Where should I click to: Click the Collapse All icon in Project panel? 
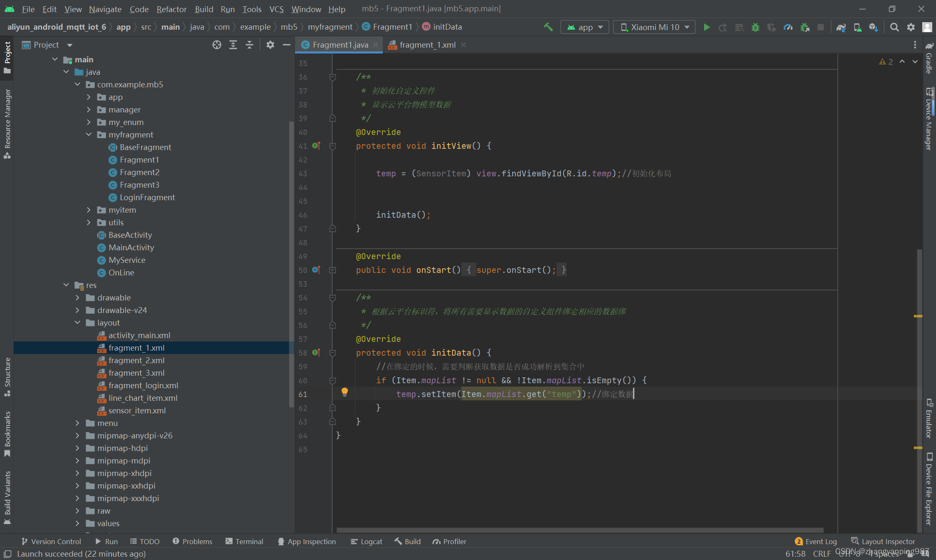click(x=249, y=45)
